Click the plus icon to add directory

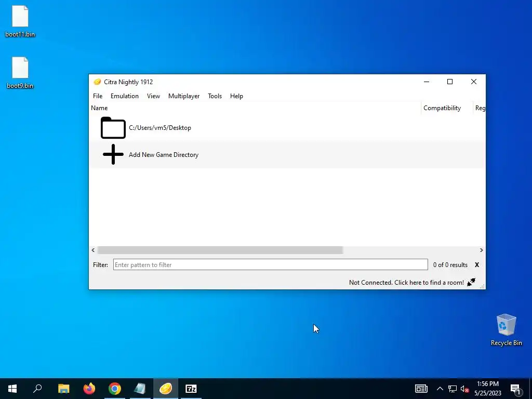click(113, 154)
